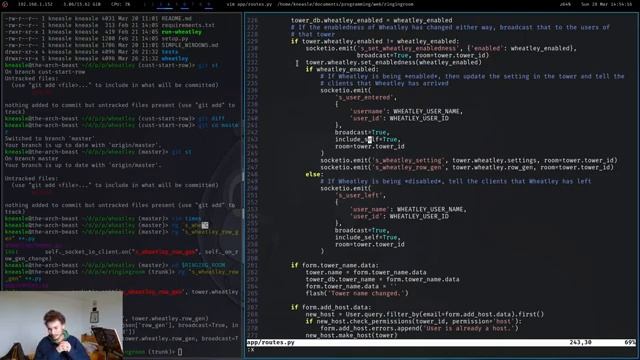This screenshot has height=360, width=640.
Task: Click the app/routes.py file name in vim status line
Action: tap(271, 342)
